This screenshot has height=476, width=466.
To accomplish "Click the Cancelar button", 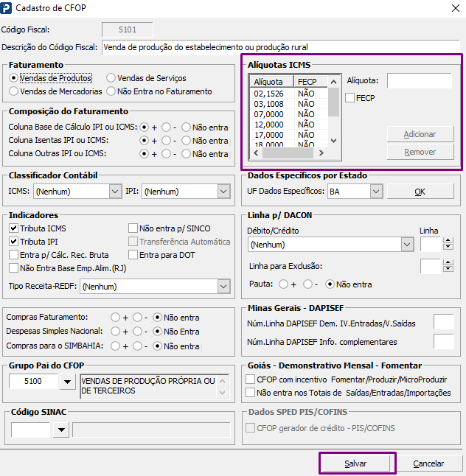I will (428, 463).
